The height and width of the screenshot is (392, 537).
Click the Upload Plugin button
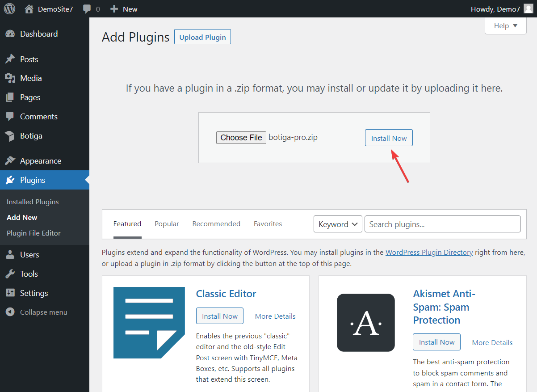(x=202, y=37)
